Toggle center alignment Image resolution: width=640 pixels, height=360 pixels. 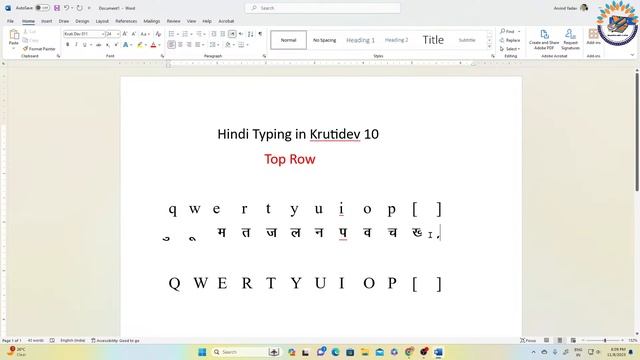tap(180, 44)
